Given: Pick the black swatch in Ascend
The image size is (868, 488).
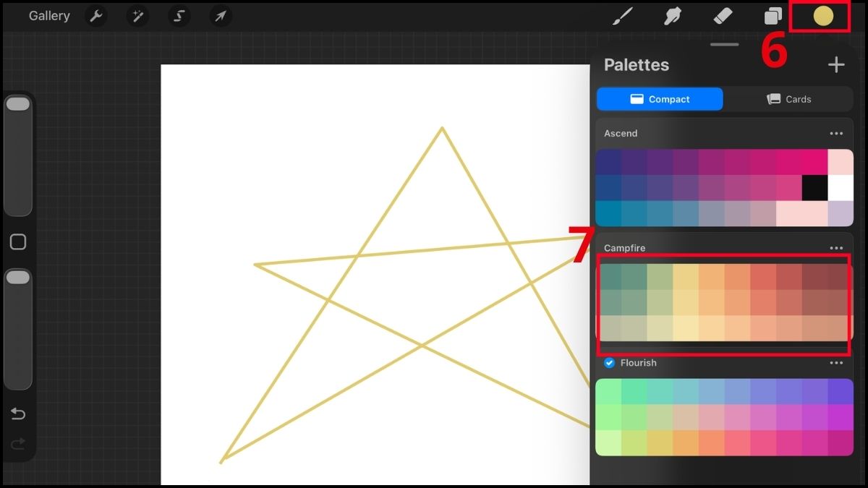Looking at the screenshot, I should (x=814, y=188).
